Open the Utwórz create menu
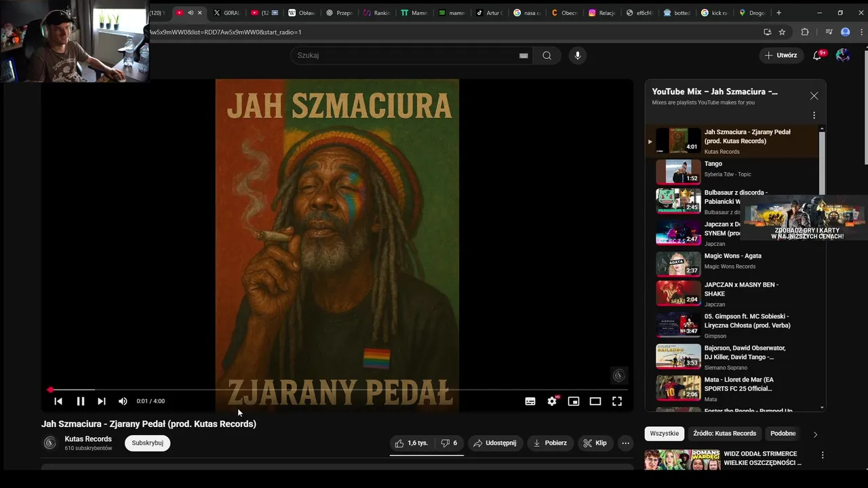 point(781,56)
